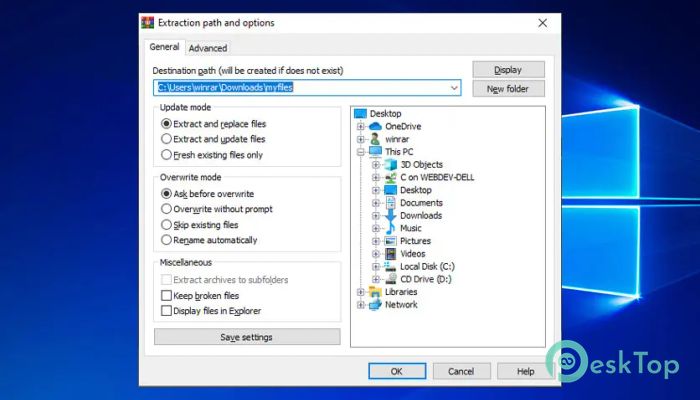The width and height of the screenshot is (700, 400).
Task: Expand the Documents tree node
Action: coord(376,203)
